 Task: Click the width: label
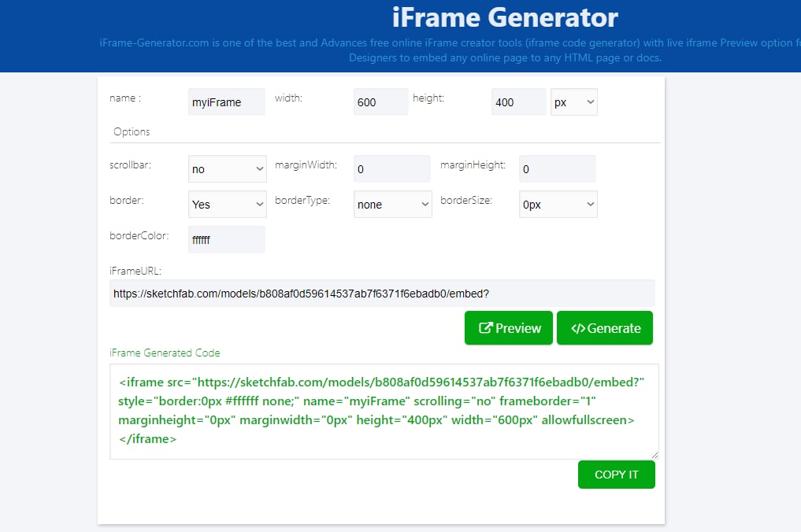(288, 98)
